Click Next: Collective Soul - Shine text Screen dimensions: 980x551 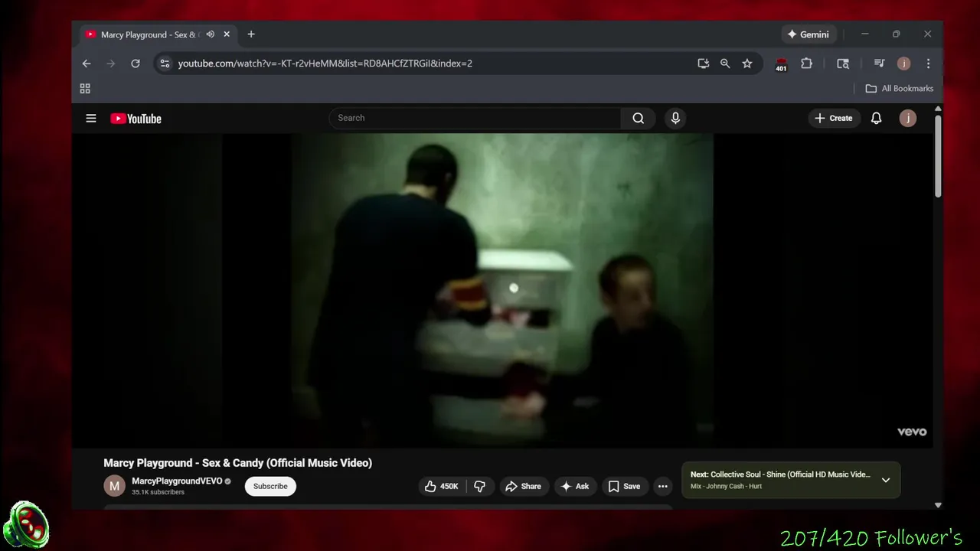[x=780, y=474]
